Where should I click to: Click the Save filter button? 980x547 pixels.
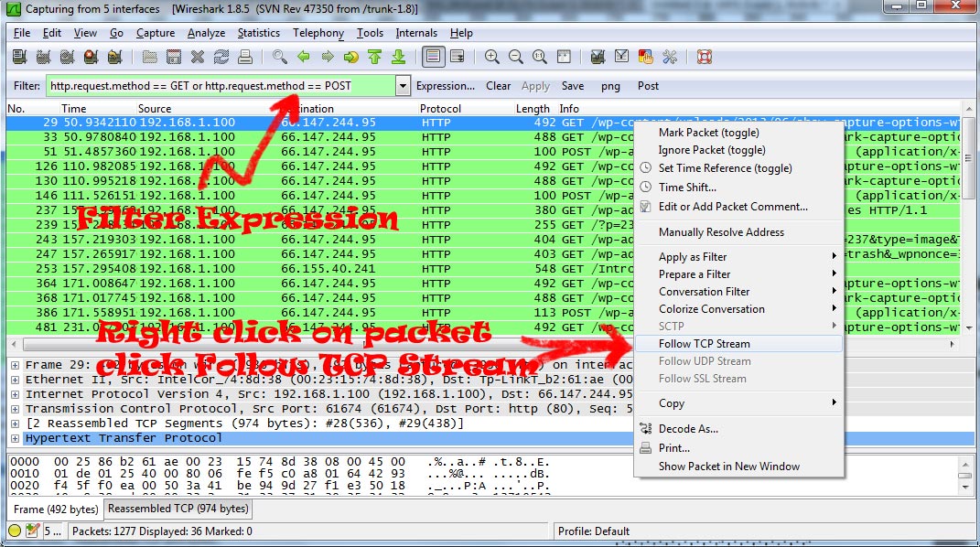click(x=573, y=86)
